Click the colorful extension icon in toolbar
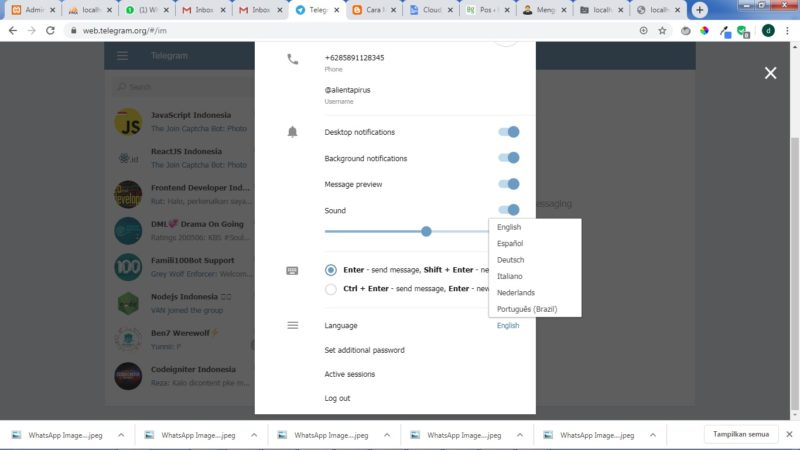The height and width of the screenshot is (450, 800). (705, 31)
